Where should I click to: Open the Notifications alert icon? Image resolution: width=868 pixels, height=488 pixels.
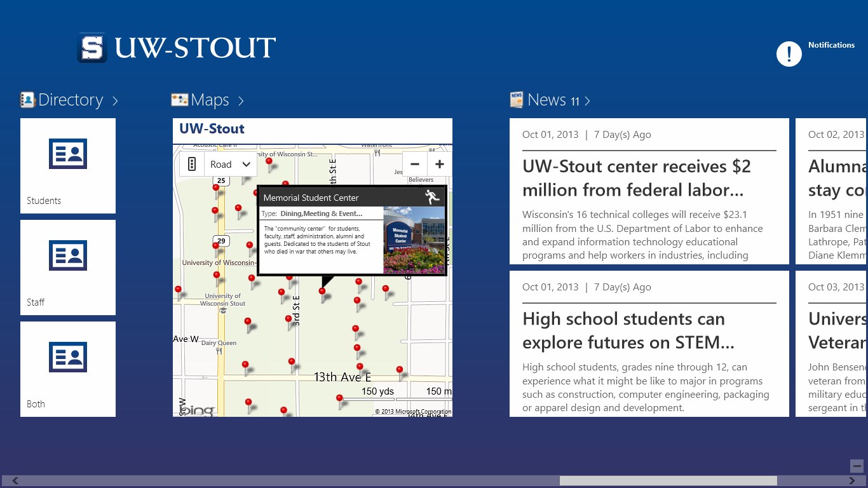coord(789,53)
